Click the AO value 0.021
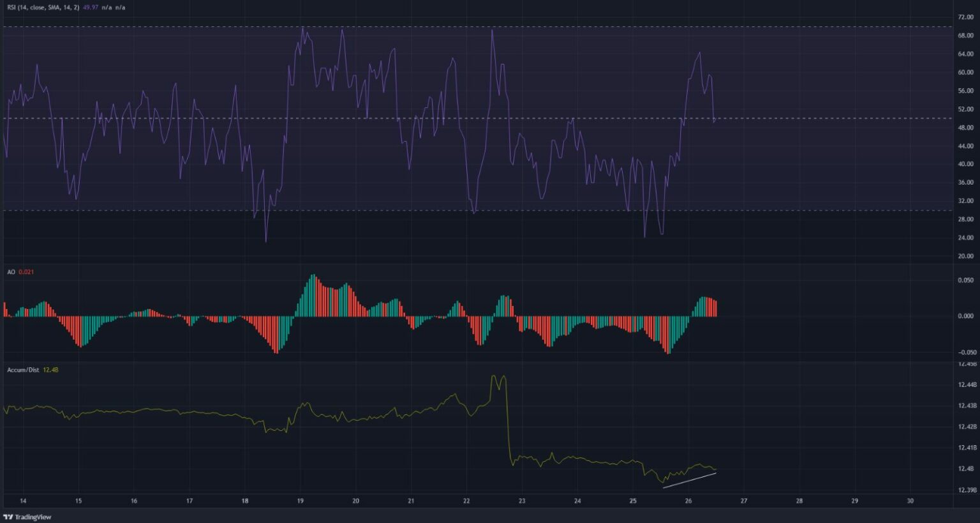980x523 pixels. point(26,272)
